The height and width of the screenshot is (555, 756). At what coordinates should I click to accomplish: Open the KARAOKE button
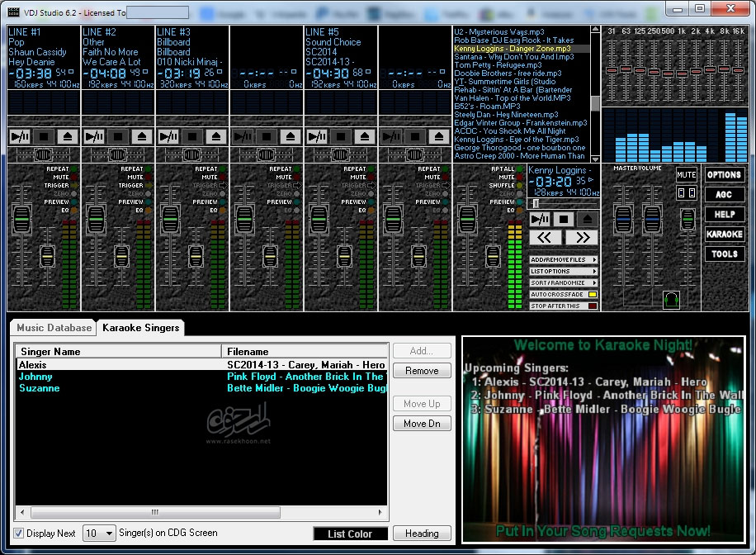[x=724, y=234]
